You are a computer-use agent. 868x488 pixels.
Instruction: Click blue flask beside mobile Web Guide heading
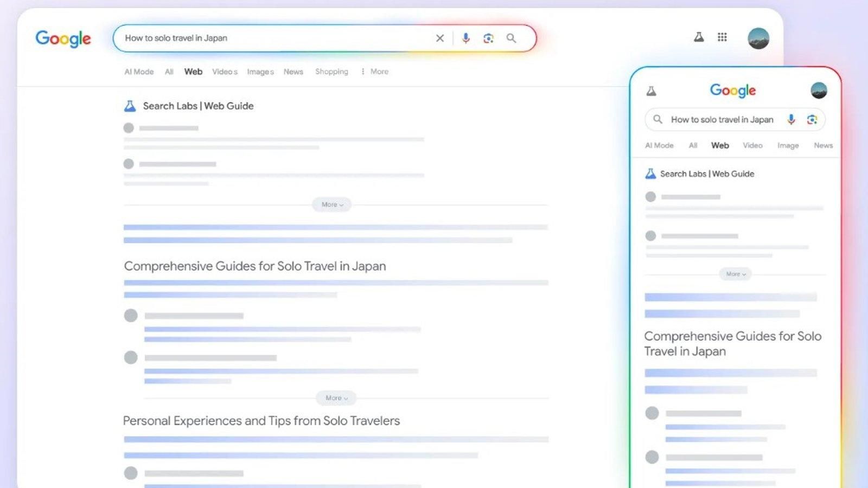coord(650,174)
